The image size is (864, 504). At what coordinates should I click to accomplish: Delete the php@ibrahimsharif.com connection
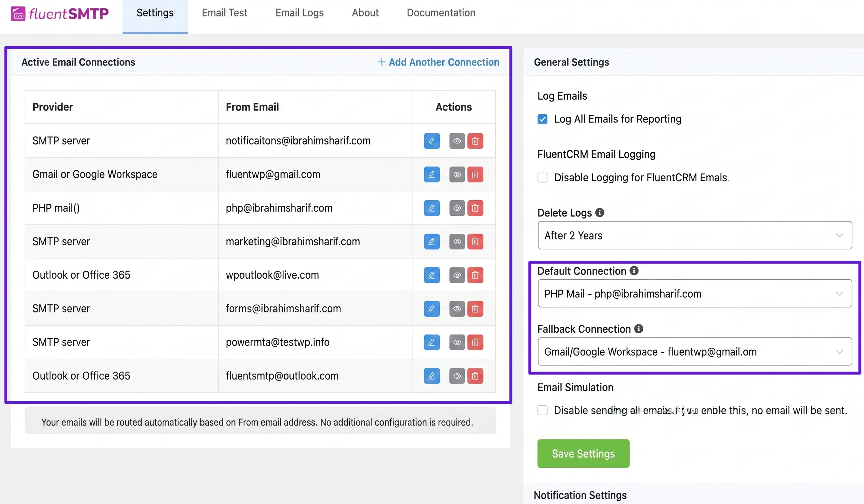[x=475, y=208]
